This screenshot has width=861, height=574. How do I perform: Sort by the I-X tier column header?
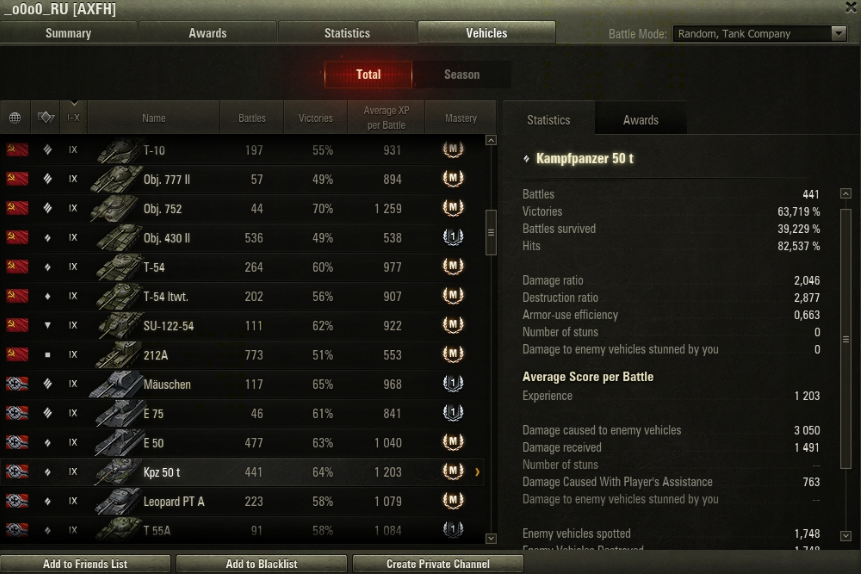pyautogui.click(x=73, y=117)
